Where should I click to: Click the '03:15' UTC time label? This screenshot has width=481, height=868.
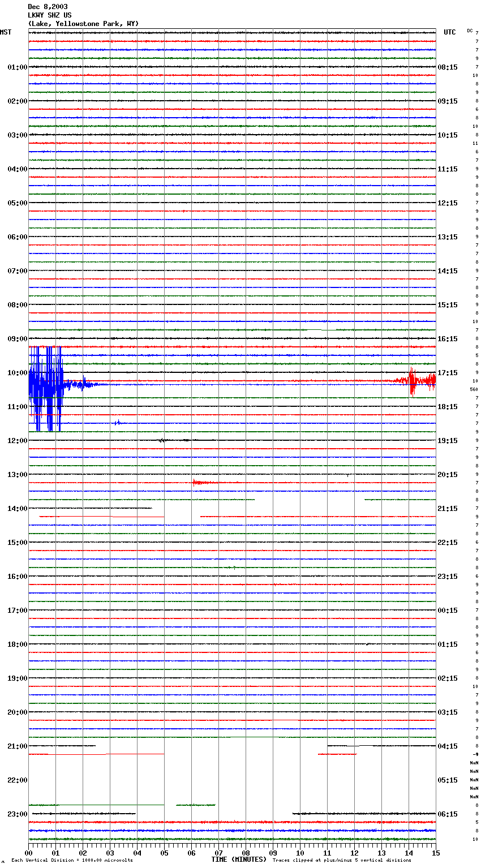click(x=448, y=712)
